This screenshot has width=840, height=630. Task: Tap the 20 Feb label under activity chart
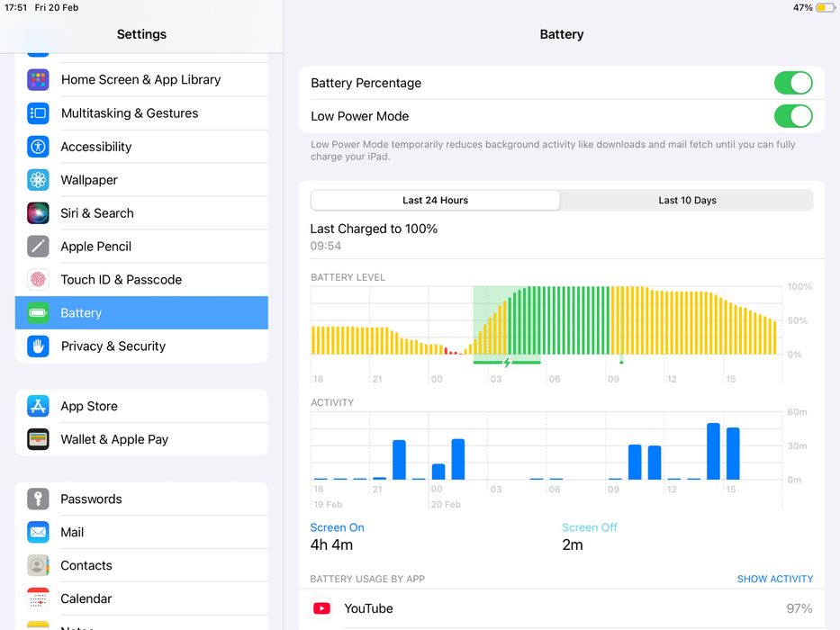446,505
